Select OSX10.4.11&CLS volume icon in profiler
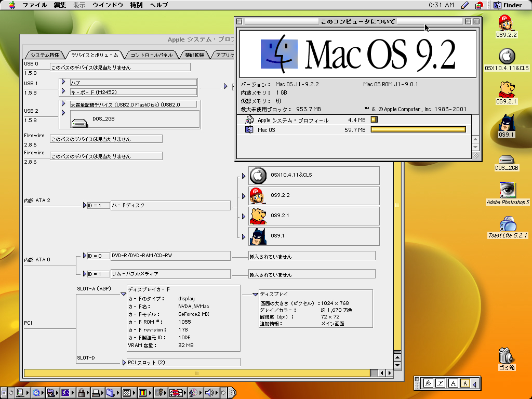The image size is (532, 399). (x=258, y=176)
